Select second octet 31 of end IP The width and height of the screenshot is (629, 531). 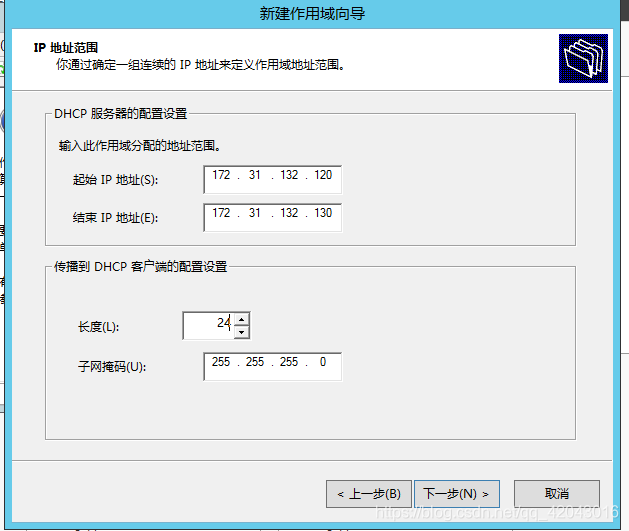(254, 213)
